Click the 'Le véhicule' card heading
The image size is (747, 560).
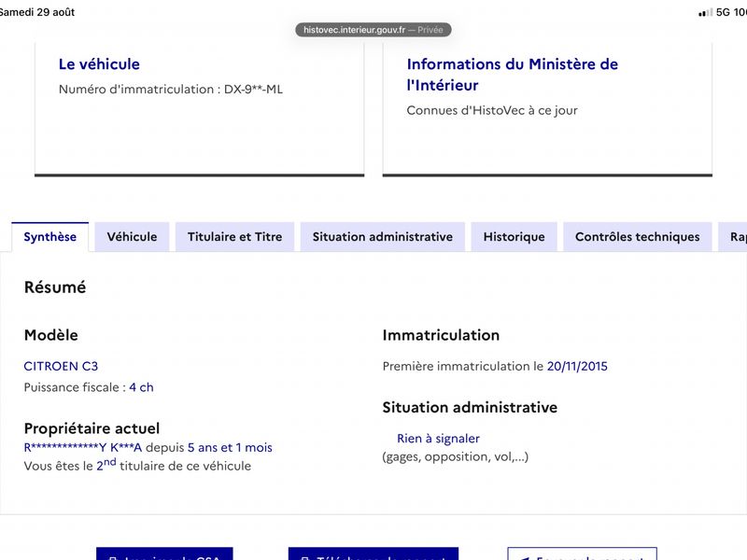99,64
